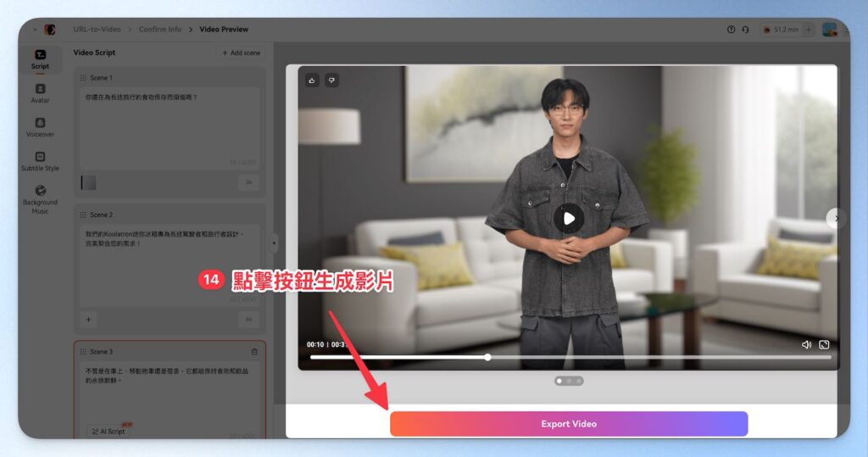Viewport: 868px width, 457px height.
Task: Delete Scene 3 with trash icon
Action: click(254, 352)
